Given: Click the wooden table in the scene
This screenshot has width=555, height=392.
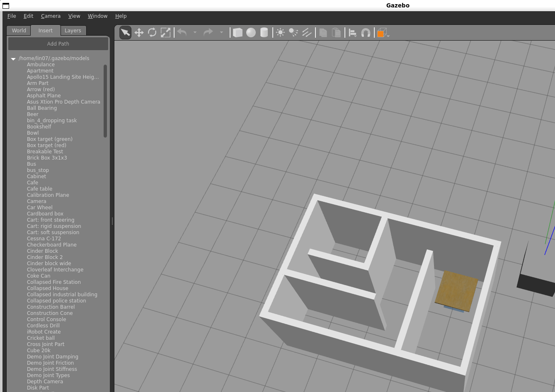Looking at the screenshot, I should pyautogui.click(x=456, y=291).
